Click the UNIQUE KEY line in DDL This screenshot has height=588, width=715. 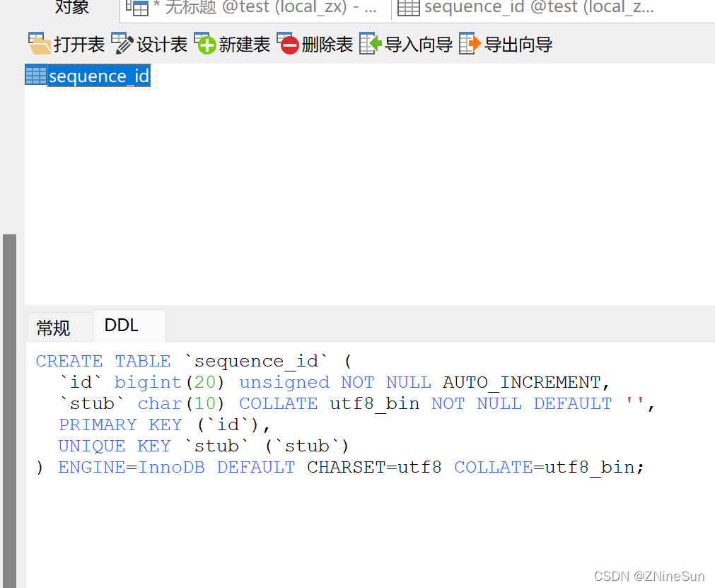(204, 446)
